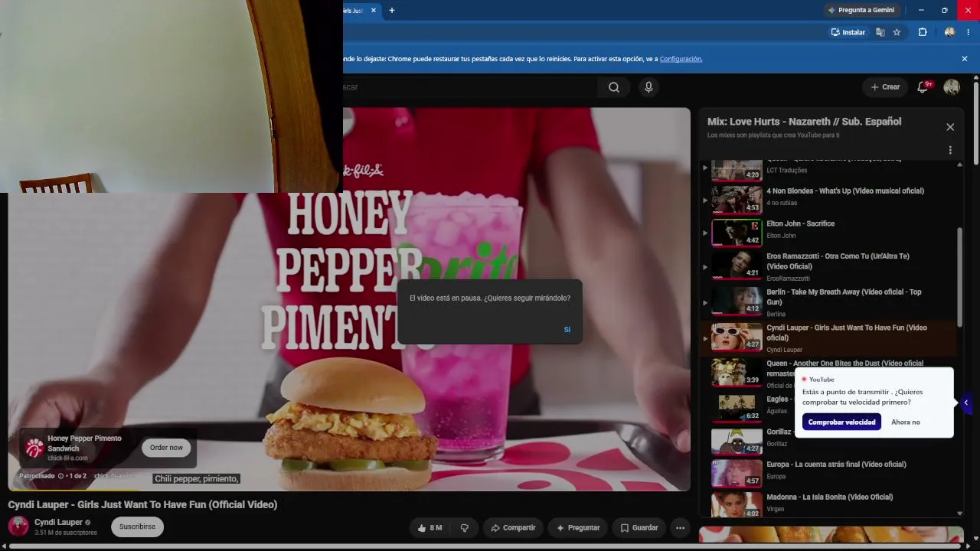980x551 pixels.
Task: Click Comprobar velocidad button
Action: (841, 422)
